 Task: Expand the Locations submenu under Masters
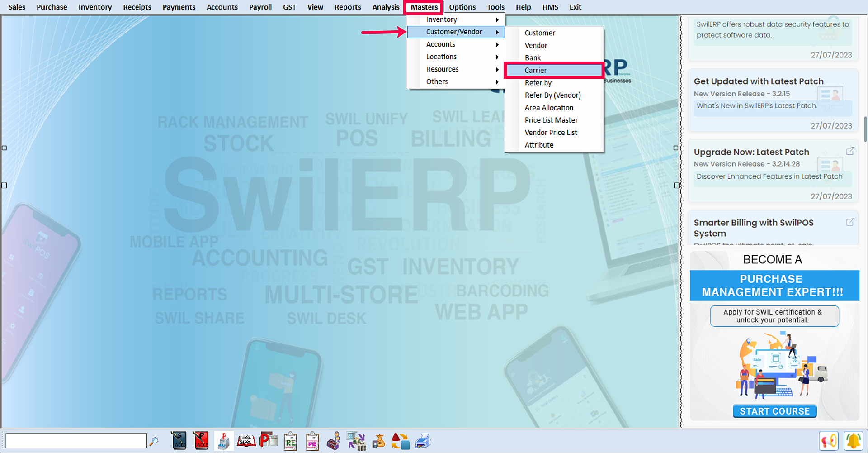[x=456, y=57]
